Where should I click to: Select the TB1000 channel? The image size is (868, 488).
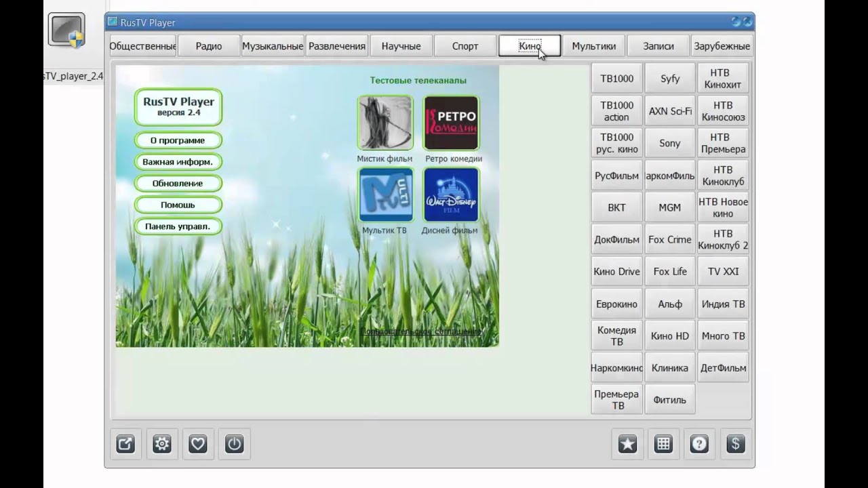point(616,79)
